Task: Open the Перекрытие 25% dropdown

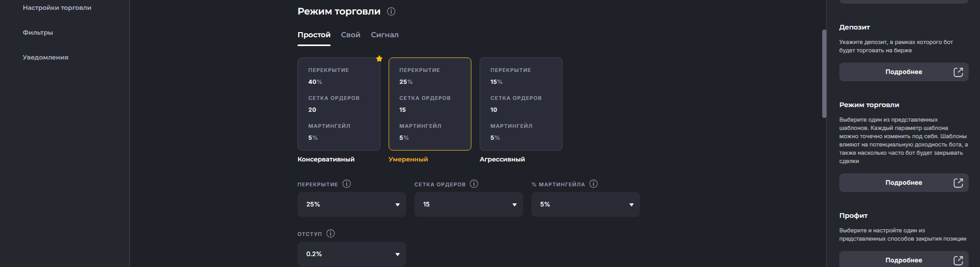Action: (352, 204)
